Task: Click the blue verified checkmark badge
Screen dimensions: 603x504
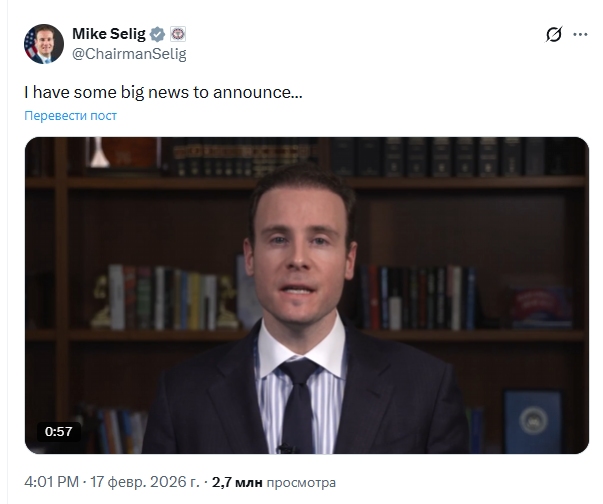Action: [x=157, y=34]
